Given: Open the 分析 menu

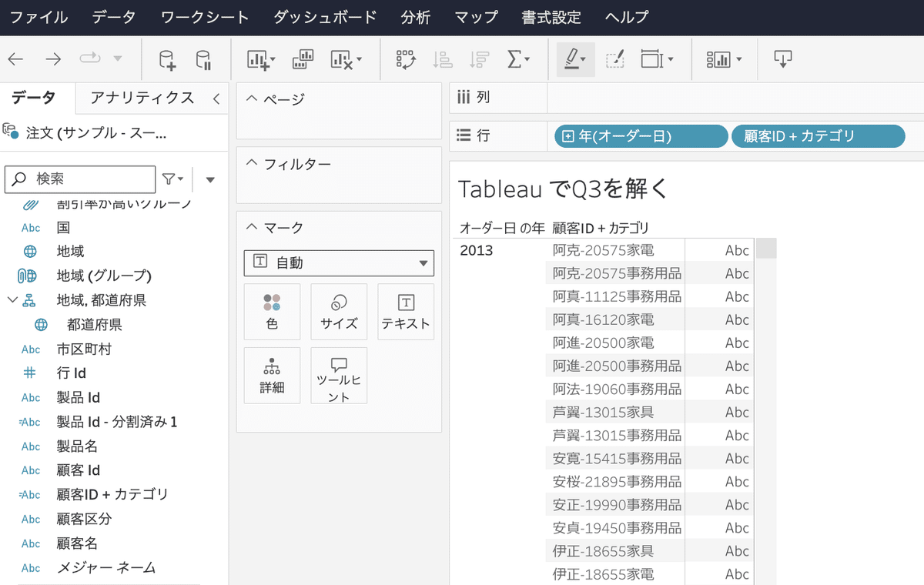Looking at the screenshot, I should [416, 17].
